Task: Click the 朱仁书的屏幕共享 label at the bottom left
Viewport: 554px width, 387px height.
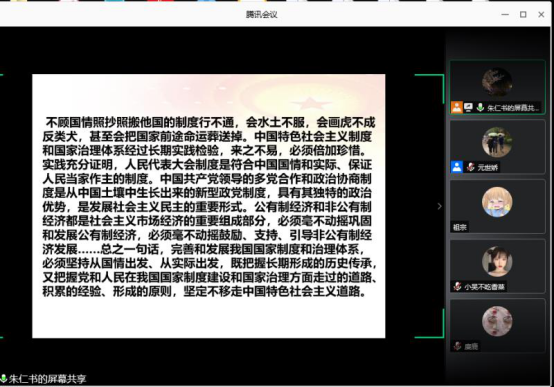Action: (47, 379)
